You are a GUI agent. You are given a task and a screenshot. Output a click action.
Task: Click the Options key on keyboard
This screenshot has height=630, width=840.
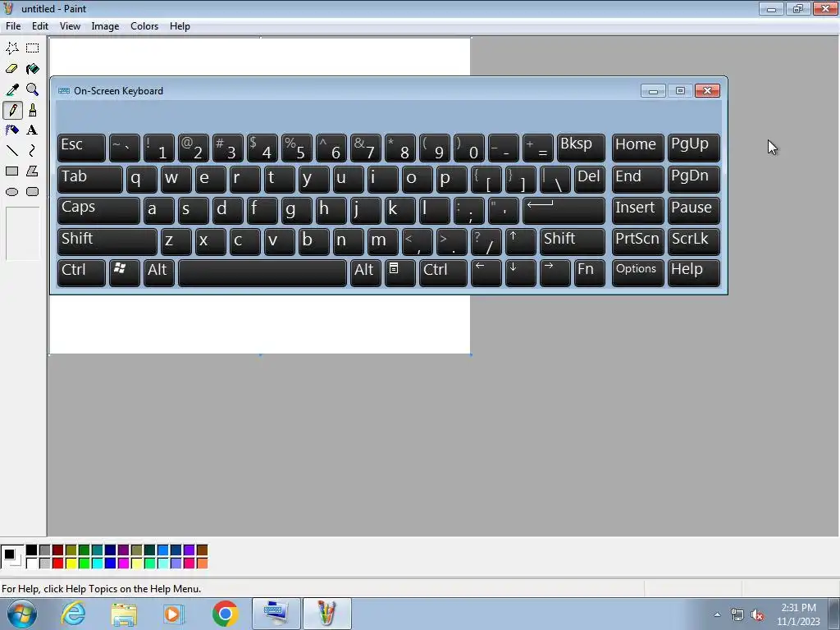tap(637, 272)
